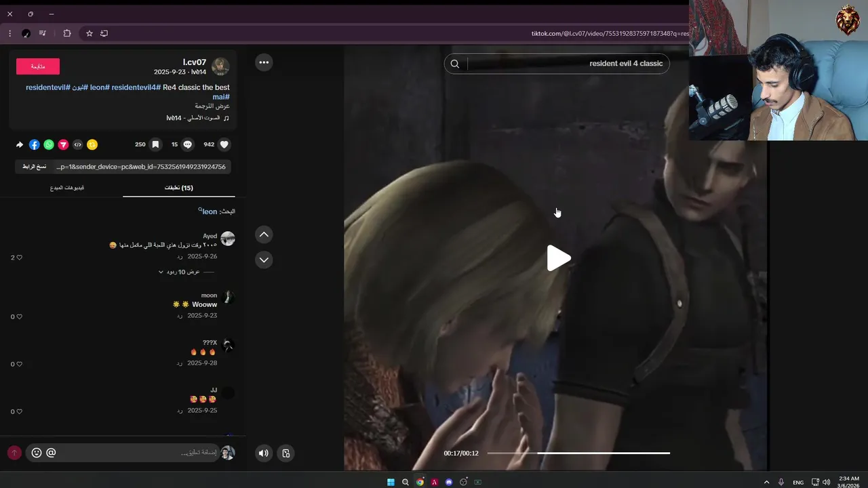Click the video progress bar

[578, 453]
